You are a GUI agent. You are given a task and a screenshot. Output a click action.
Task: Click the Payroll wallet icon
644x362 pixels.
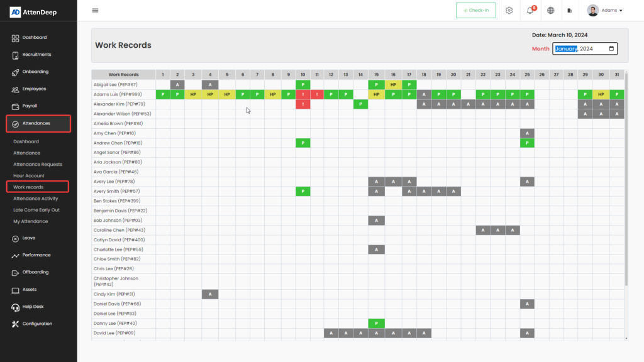coord(16,106)
